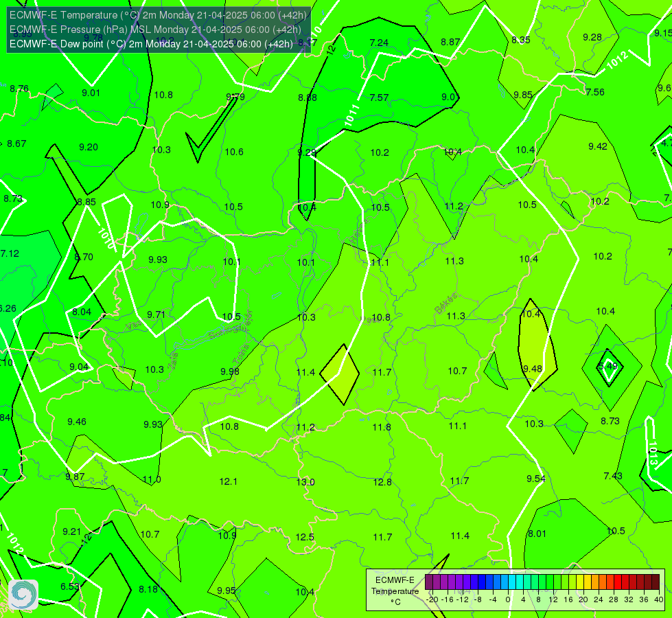Click the 9.21 temperature value
The image size is (672, 618).
coord(71,531)
